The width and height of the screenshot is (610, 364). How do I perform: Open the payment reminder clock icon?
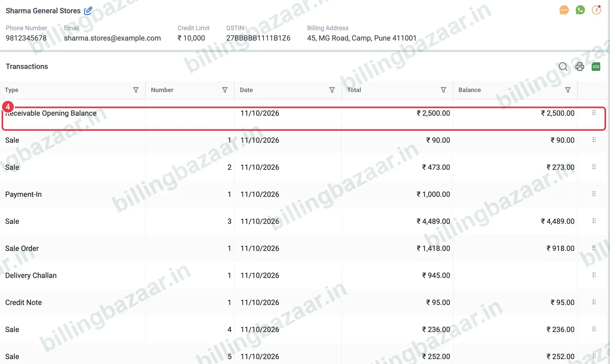(596, 10)
